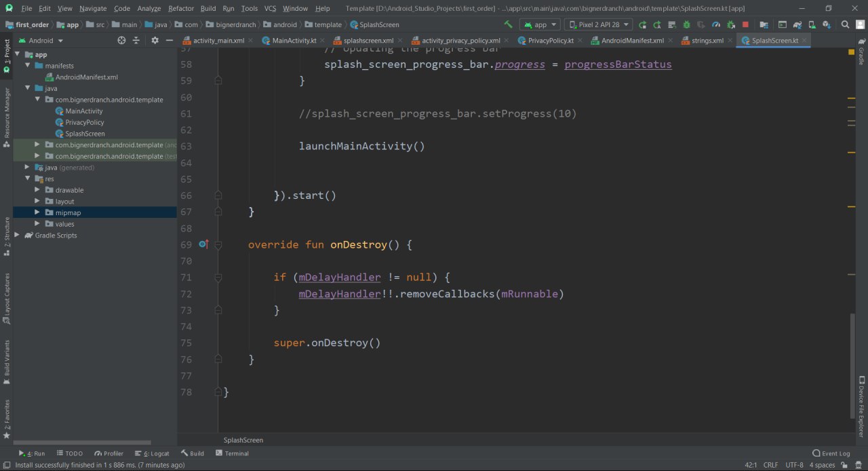
Task: Open the AVD Manager icon
Action: click(812, 24)
